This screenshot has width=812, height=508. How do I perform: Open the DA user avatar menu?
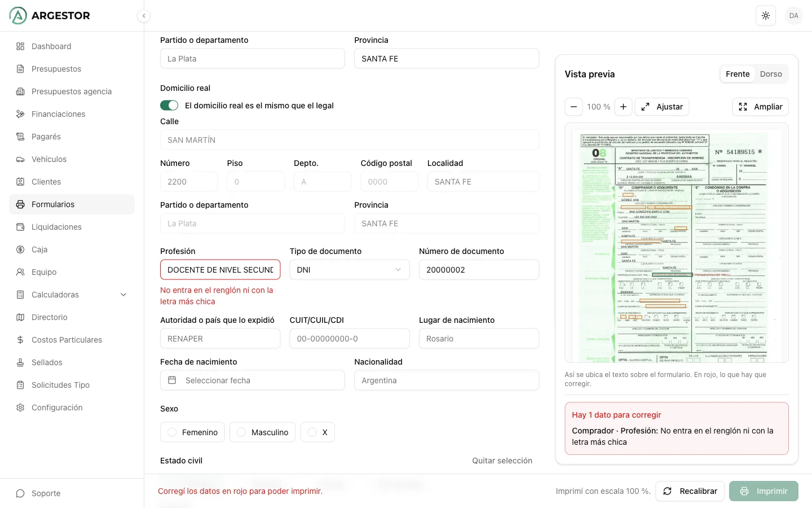[x=794, y=16]
